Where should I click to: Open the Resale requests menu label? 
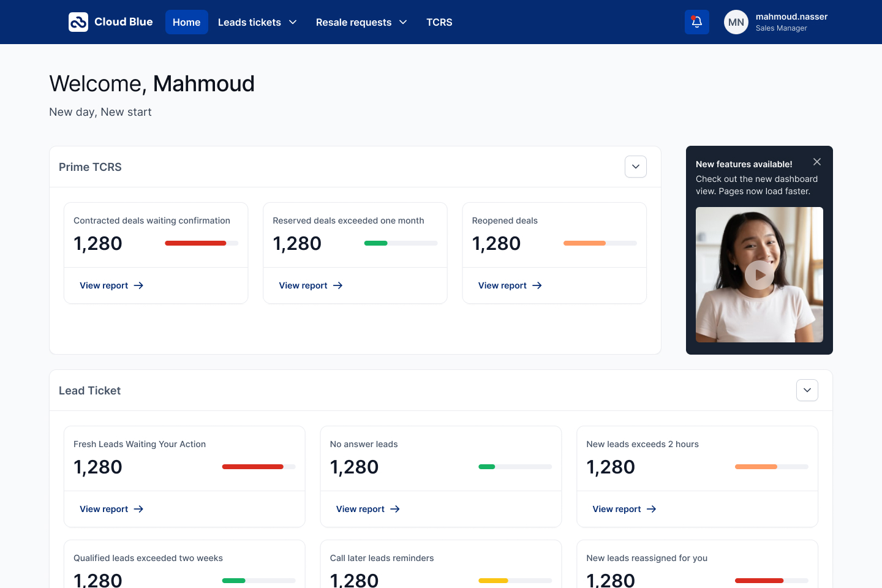point(353,22)
